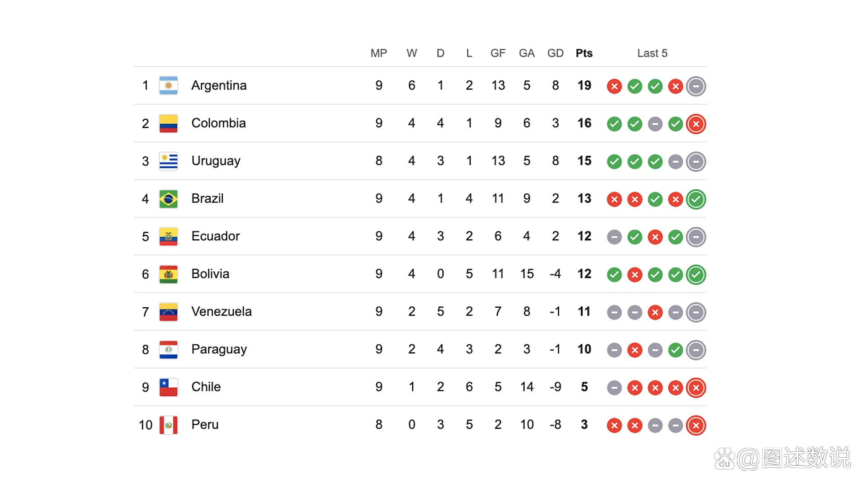Click the Chile flag icon
Screen dimensions: 868x488
pos(168,387)
